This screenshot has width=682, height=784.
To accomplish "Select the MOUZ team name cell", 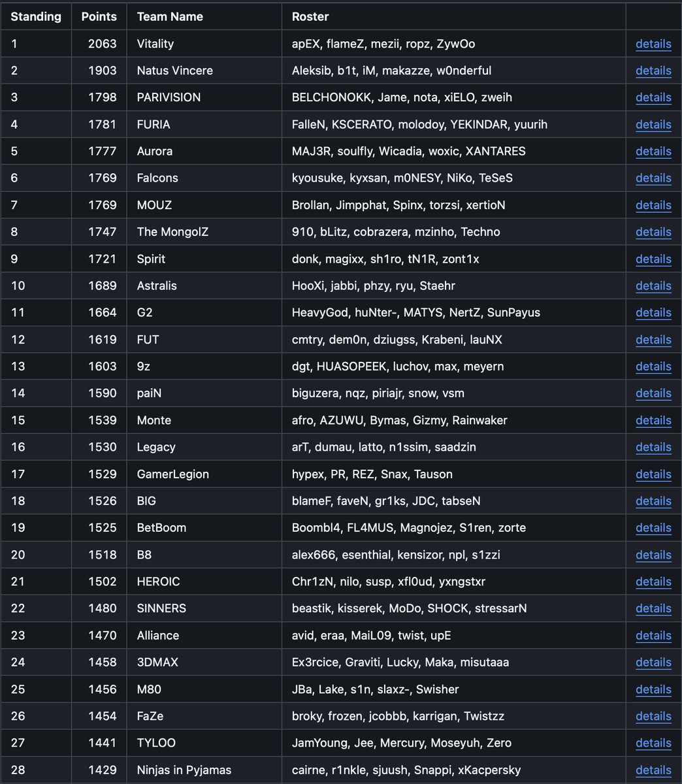I will pyautogui.click(x=204, y=205).
